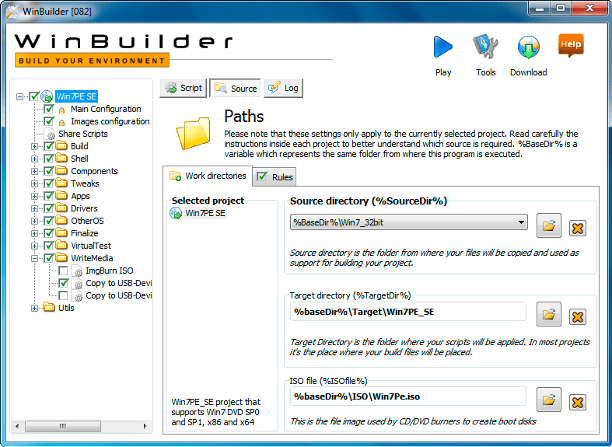This screenshot has height=447, width=612.
Task: Click the ISO file path field
Action: click(x=408, y=397)
